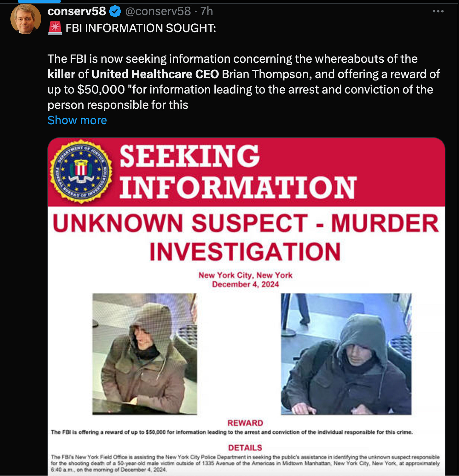Open the three-dot more options menu

point(438,11)
